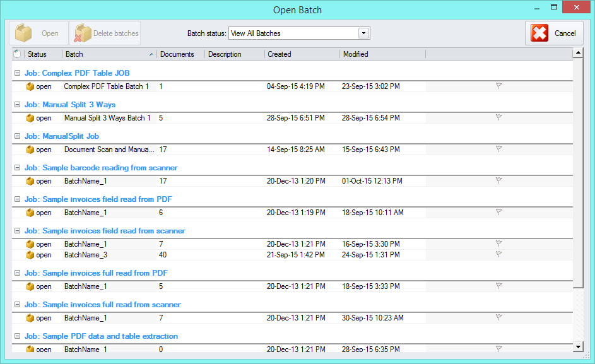
Task: Collapse the Job: ManualSplit Job group
Action: 18,136
